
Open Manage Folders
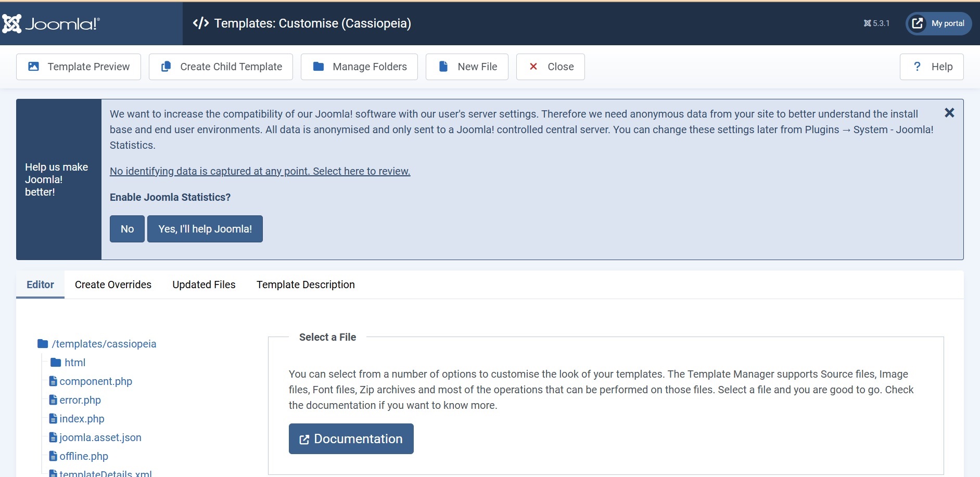point(359,67)
